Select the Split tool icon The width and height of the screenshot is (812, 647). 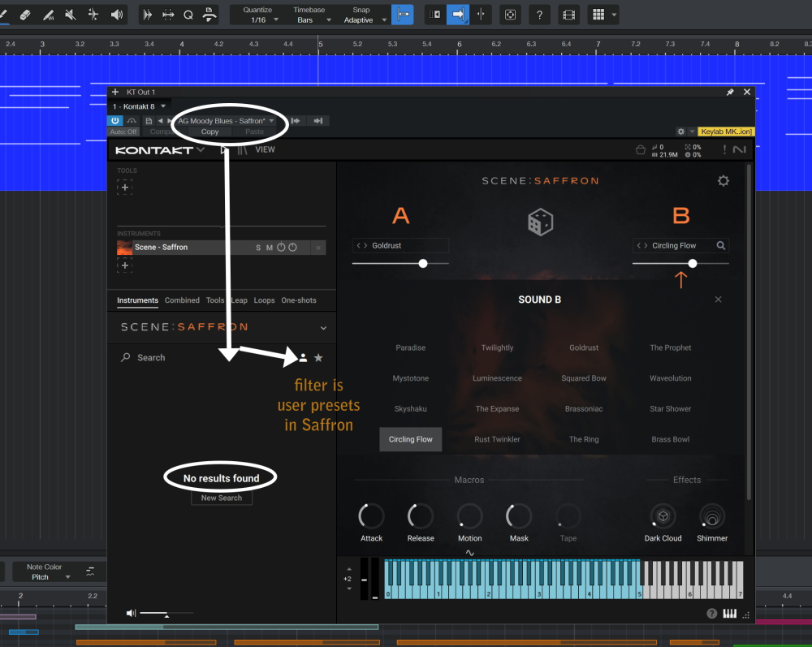(93, 15)
